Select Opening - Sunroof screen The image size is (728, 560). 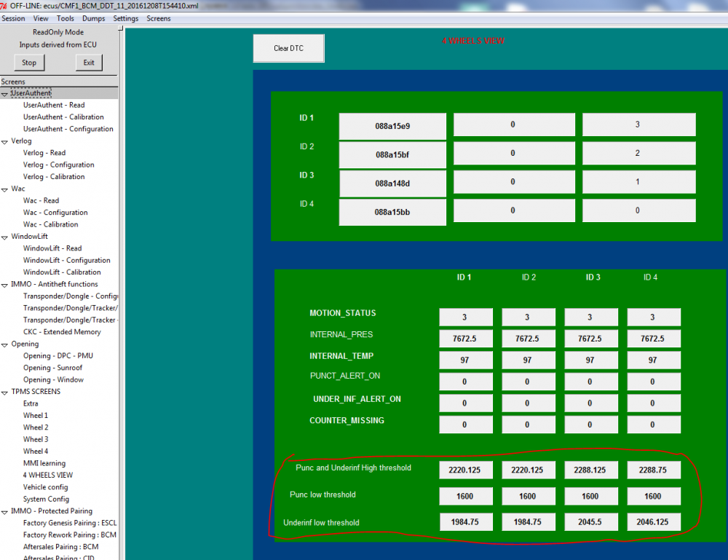[x=53, y=368]
